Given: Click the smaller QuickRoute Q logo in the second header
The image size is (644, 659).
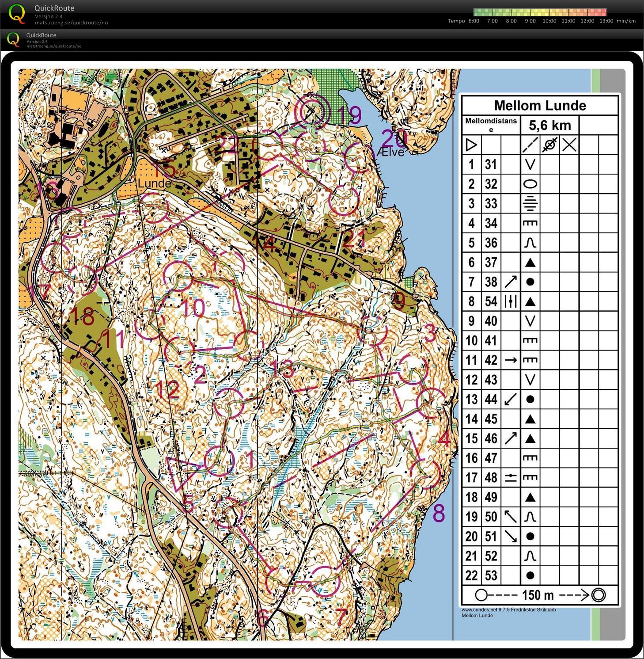Looking at the screenshot, I should (x=13, y=39).
